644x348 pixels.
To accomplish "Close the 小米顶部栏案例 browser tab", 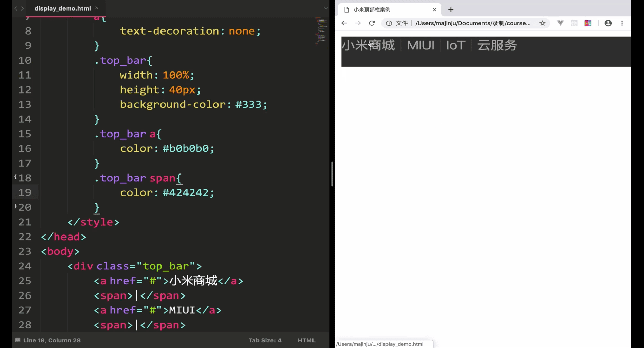I will point(434,9).
